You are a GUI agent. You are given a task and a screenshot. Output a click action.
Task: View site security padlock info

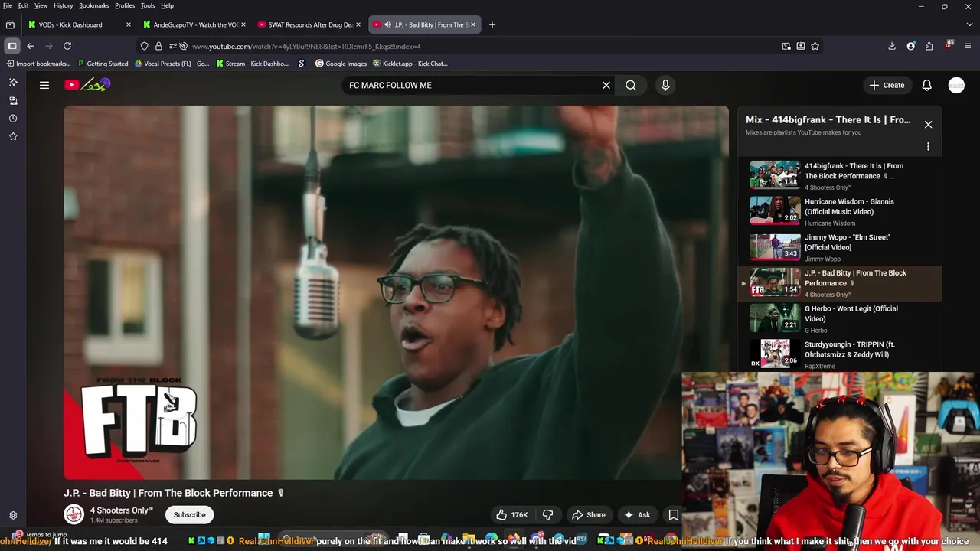tap(158, 46)
